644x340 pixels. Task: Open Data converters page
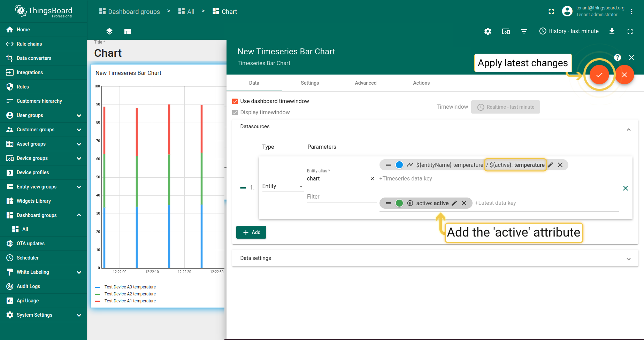[x=44, y=58]
